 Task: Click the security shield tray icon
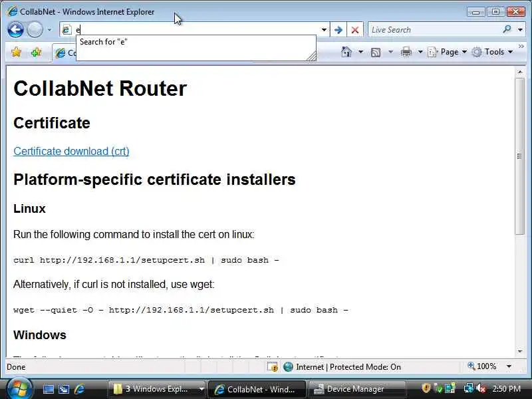(x=426, y=388)
